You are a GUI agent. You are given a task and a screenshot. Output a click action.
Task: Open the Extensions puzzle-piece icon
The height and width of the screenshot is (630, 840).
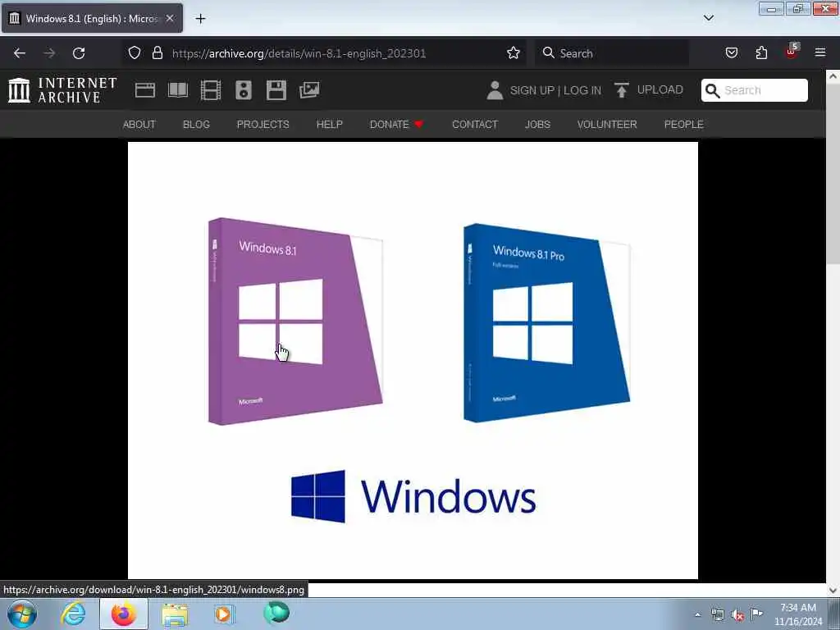pos(761,52)
